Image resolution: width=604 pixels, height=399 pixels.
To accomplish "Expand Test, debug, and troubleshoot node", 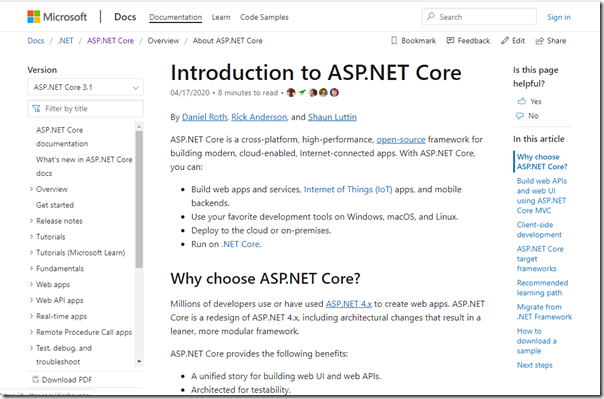I will 31,348.
